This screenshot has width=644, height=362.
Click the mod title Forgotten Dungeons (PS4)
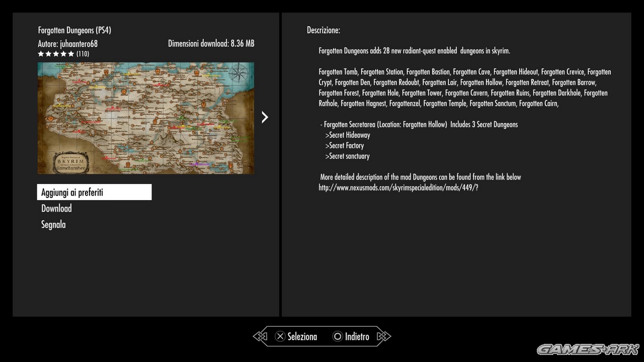pyautogui.click(x=74, y=30)
